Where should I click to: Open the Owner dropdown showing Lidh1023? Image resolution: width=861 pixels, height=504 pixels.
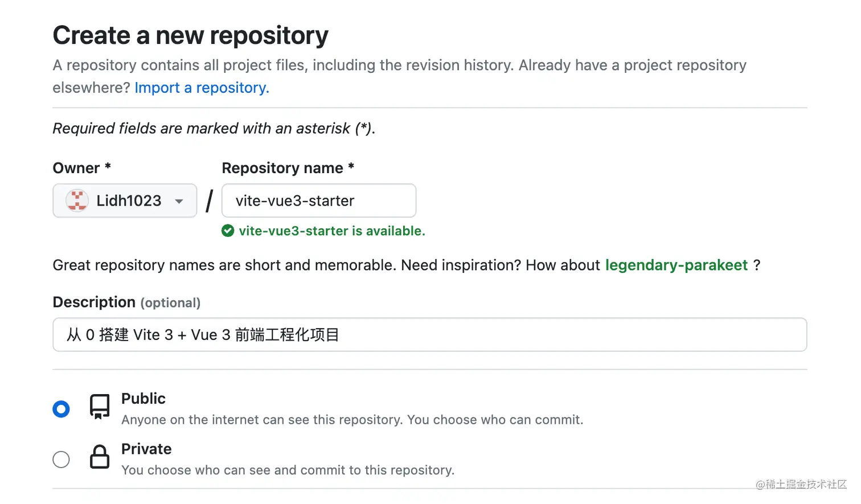click(125, 200)
